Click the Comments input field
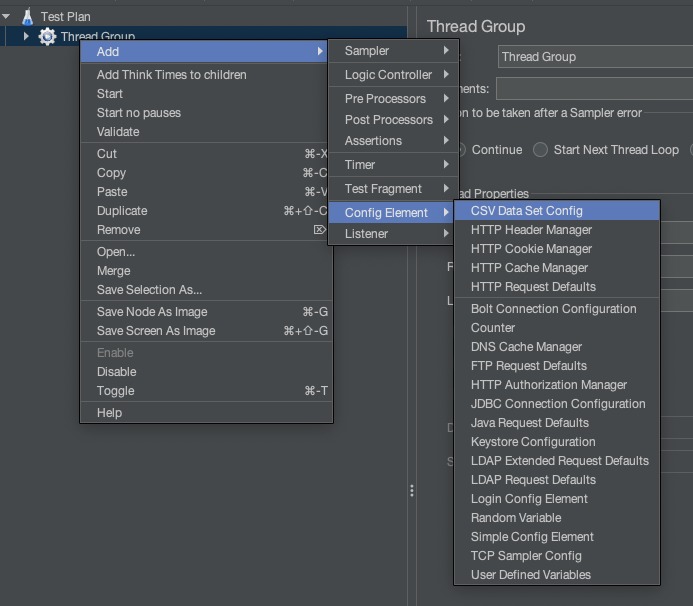Screen dimensions: 693x606 pos(594,89)
